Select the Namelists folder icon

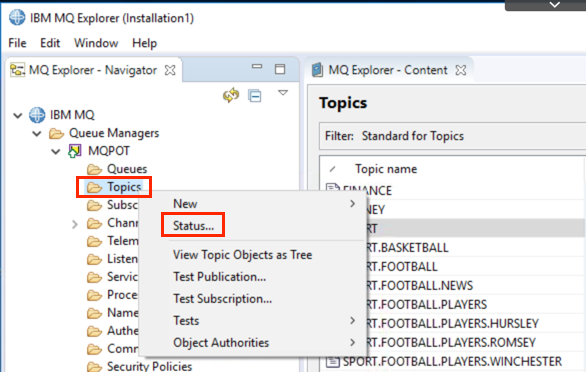(x=94, y=313)
